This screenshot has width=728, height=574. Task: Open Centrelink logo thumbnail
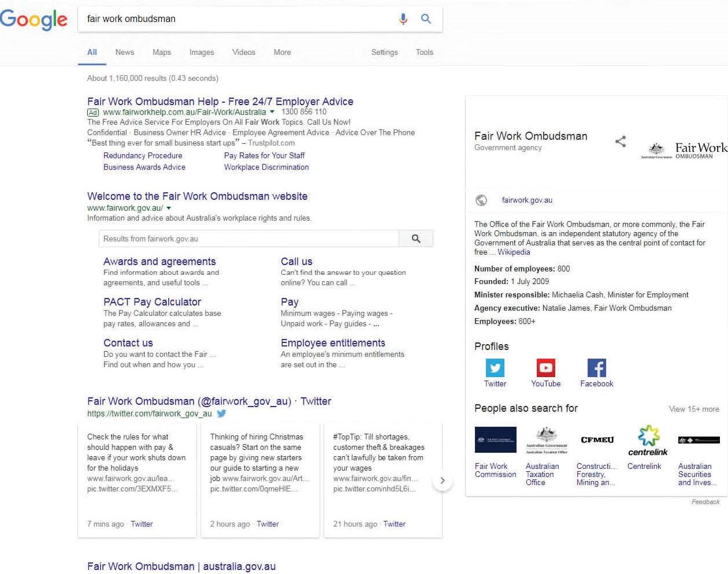coord(648,441)
